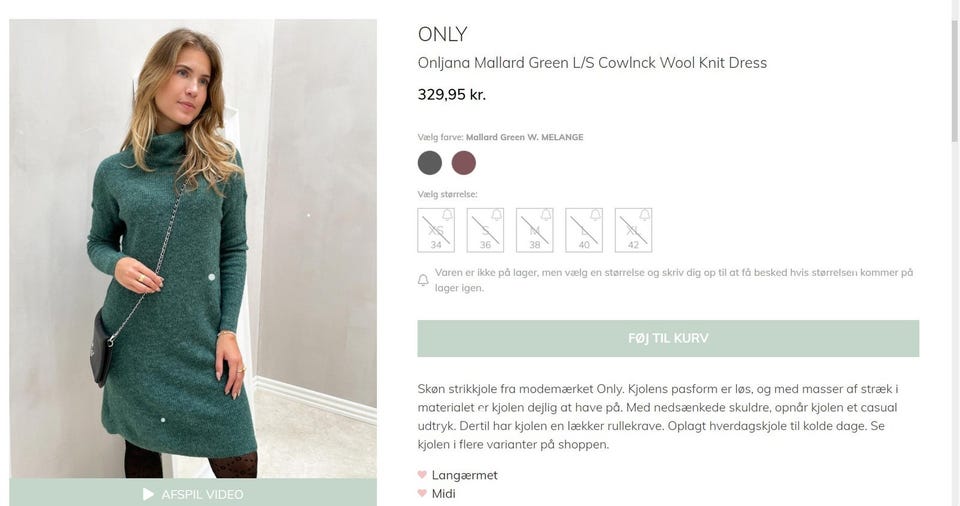The width and height of the screenshot is (960, 506).
Task: Click the Langærmet feature text
Action: point(464,475)
